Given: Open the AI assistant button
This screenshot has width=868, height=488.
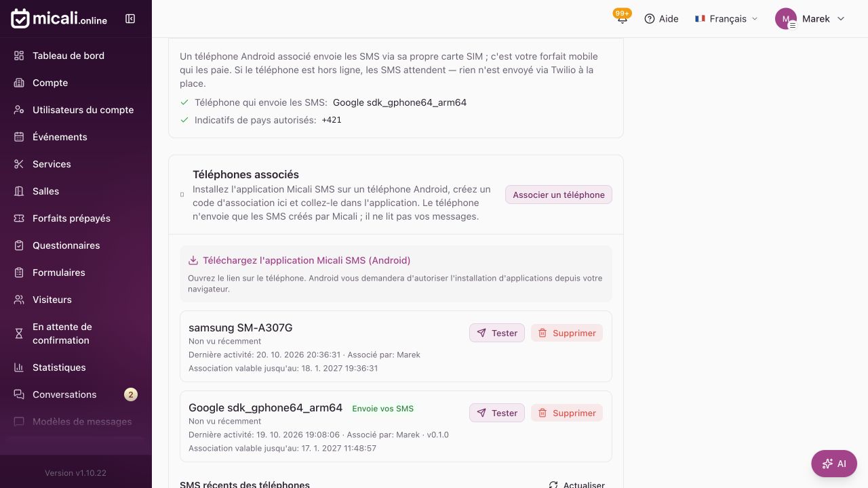Looking at the screenshot, I should coord(834,464).
